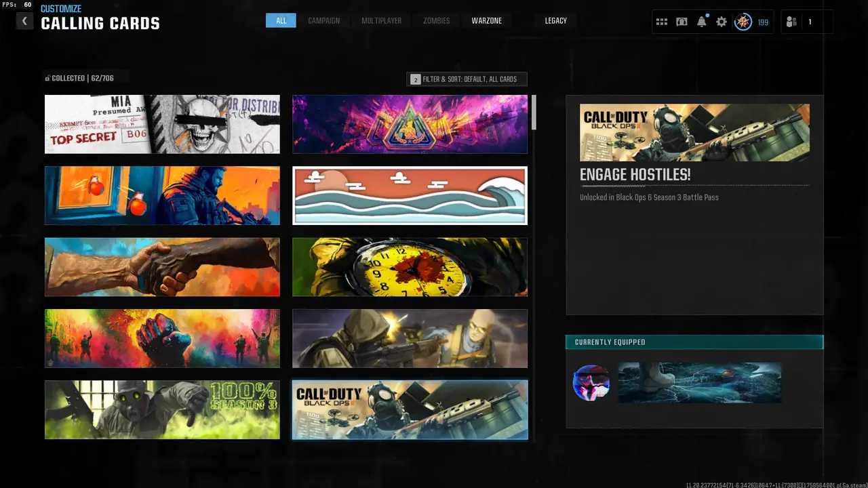This screenshot has height=488, width=868.
Task: Click the party count number 1
Action: pyautogui.click(x=809, y=22)
